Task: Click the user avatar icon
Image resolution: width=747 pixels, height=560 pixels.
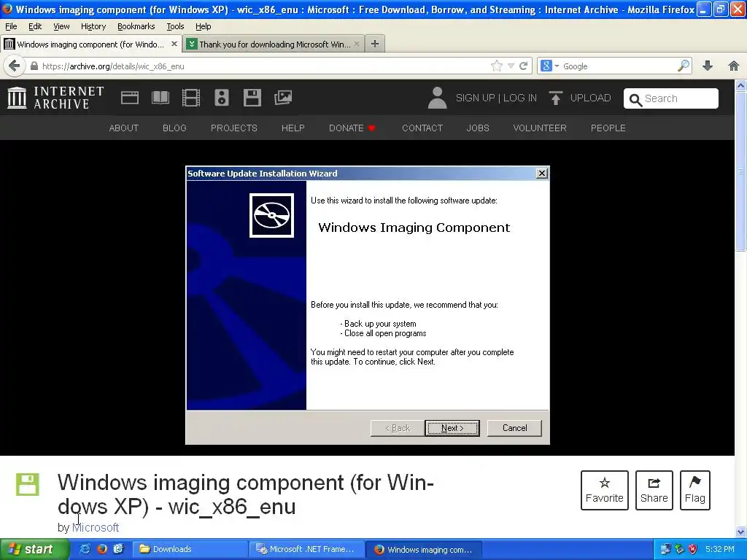Action: (x=437, y=98)
